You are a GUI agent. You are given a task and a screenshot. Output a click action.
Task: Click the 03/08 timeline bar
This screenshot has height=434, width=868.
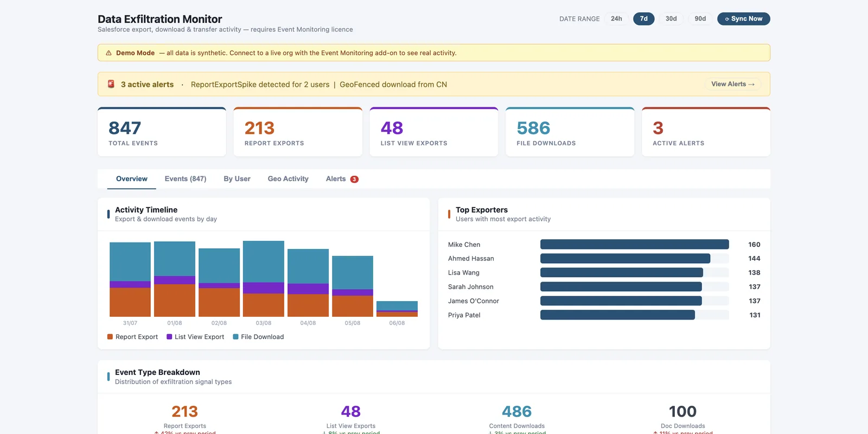[264, 279]
